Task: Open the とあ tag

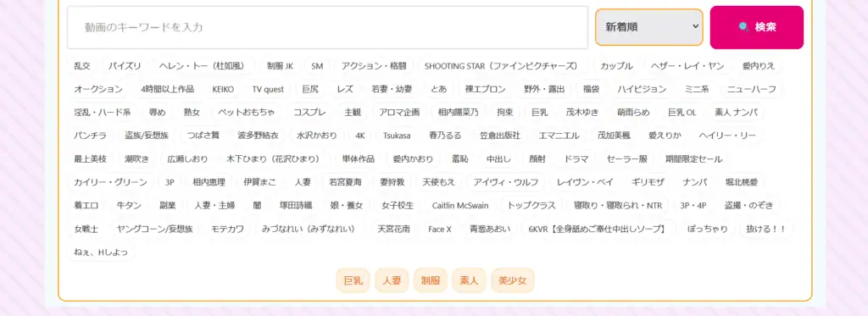Action: coord(439,89)
